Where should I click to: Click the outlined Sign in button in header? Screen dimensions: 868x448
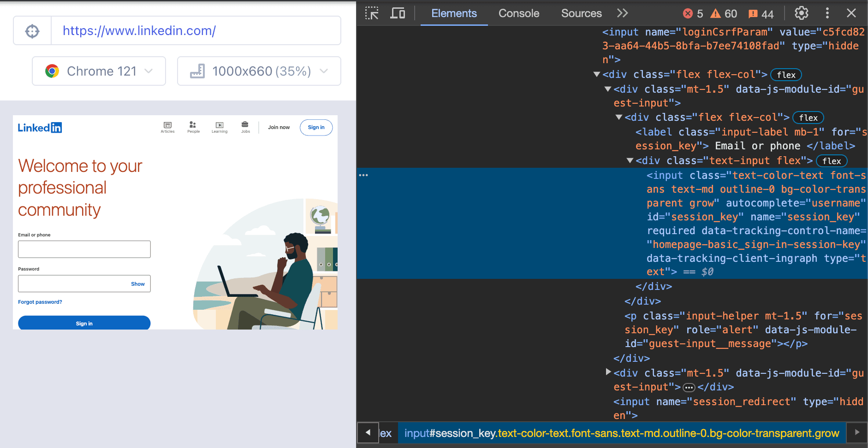(x=316, y=128)
